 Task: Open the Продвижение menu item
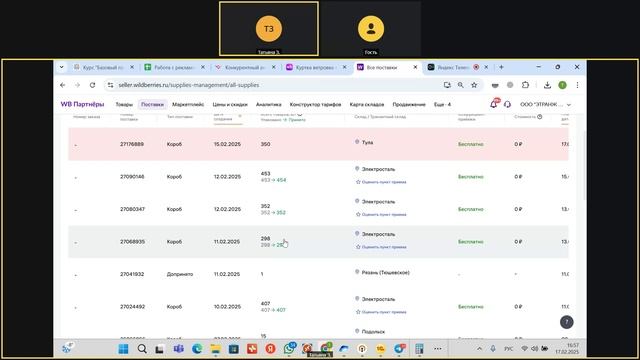tap(409, 104)
